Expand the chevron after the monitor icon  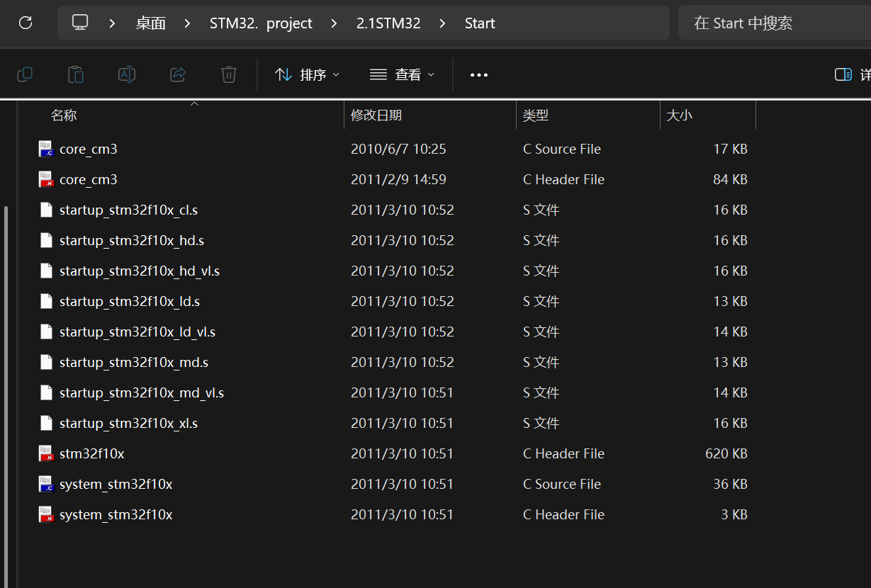click(x=113, y=23)
